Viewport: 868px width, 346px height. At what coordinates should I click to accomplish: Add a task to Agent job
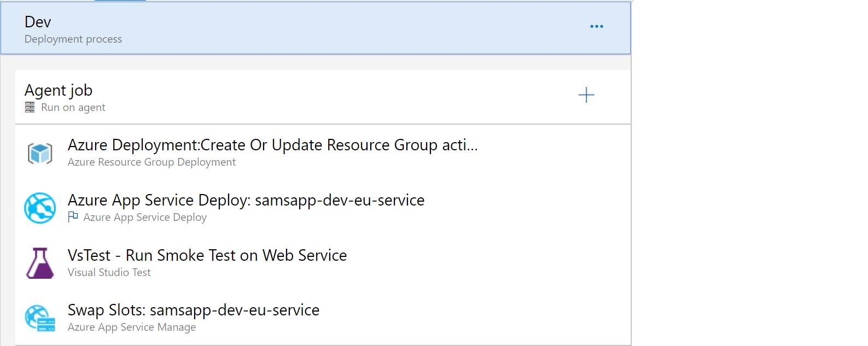click(586, 95)
